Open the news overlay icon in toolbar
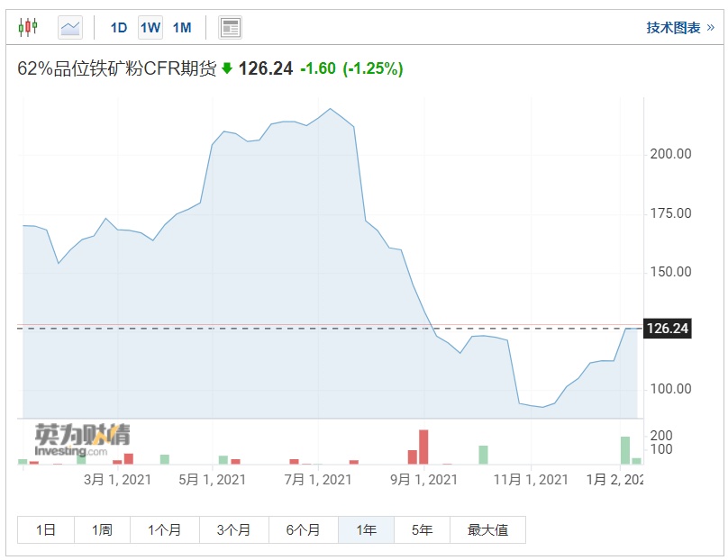Viewport: 728px width, 560px height. pyautogui.click(x=231, y=27)
